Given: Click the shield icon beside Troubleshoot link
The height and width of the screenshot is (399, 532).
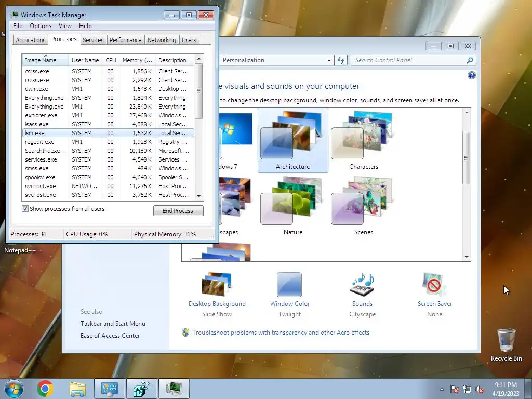Looking at the screenshot, I should click(x=185, y=332).
